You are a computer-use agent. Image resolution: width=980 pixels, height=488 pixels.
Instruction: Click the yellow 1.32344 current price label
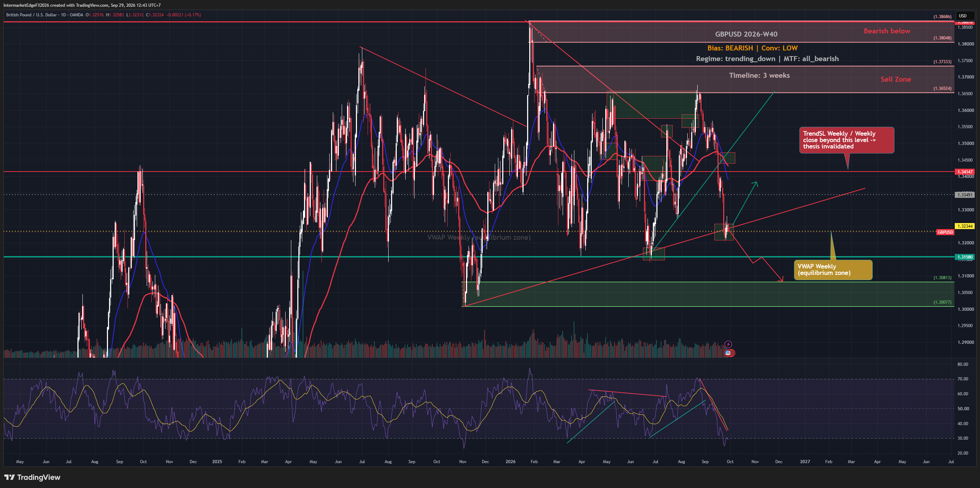click(965, 226)
